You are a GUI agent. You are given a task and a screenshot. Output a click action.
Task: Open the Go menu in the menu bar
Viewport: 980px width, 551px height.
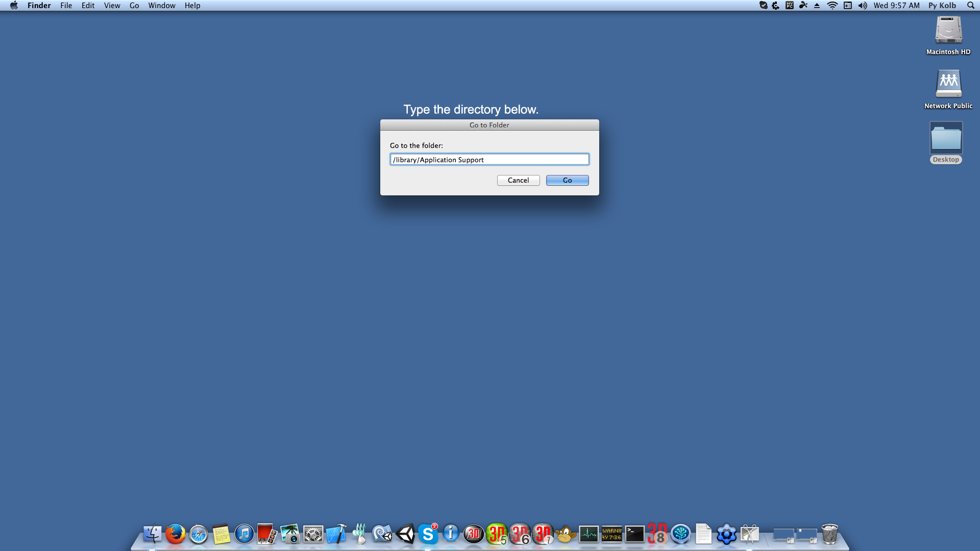coord(134,6)
